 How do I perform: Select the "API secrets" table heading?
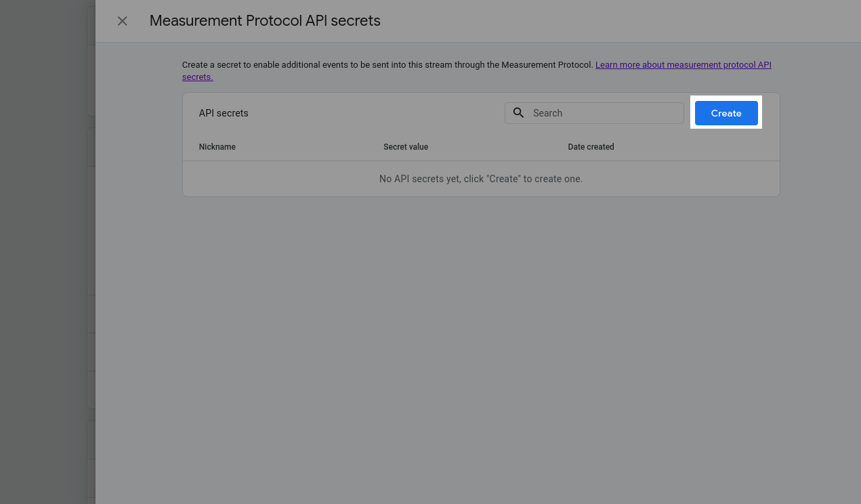click(224, 113)
